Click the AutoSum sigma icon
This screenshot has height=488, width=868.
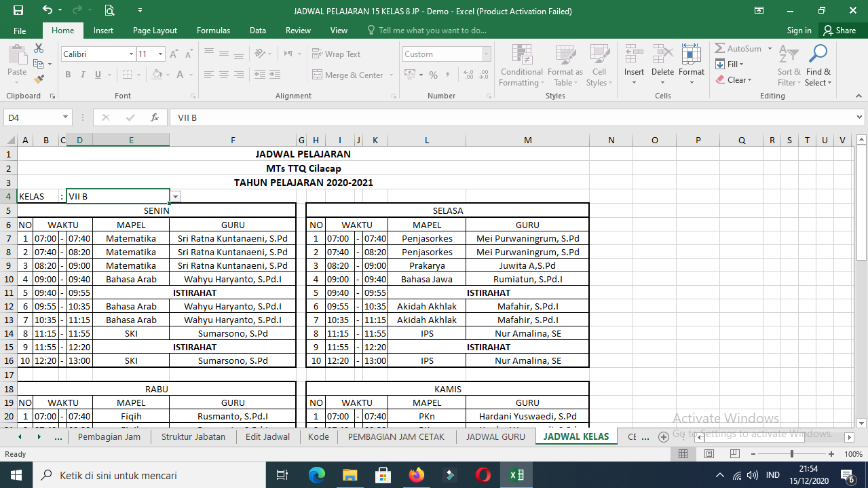720,49
